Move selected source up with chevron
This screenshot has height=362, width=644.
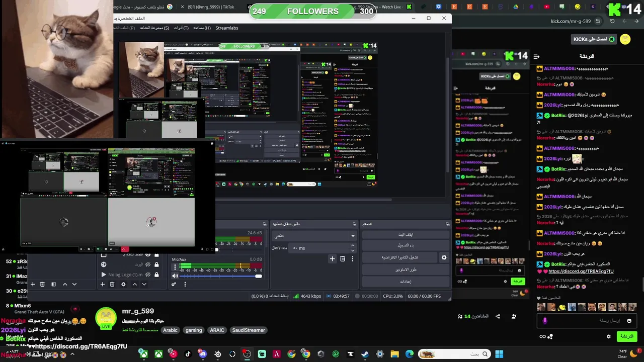(134, 284)
